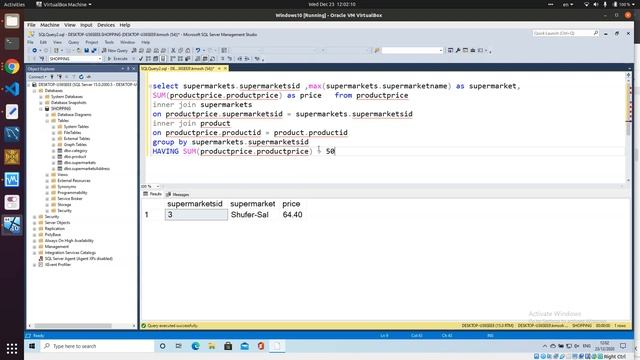Viewport: 640px width, 360px height.
Task: Select the dbo.product table
Action: point(75,157)
